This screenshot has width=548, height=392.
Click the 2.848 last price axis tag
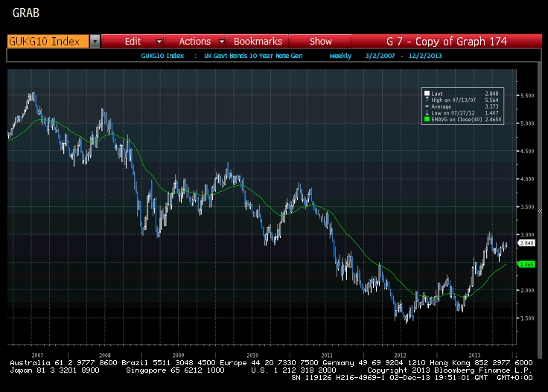(x=527, y=243)
